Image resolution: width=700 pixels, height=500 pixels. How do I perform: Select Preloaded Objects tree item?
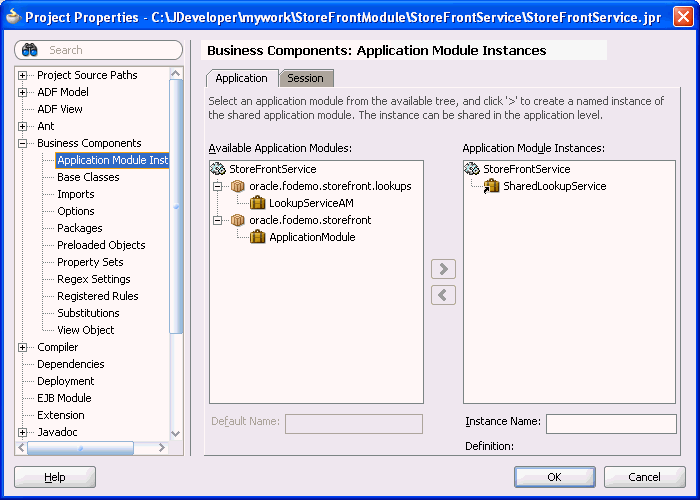101,245
